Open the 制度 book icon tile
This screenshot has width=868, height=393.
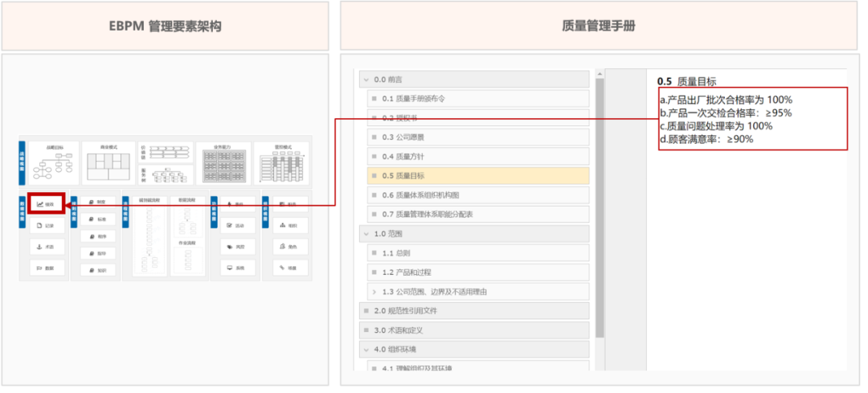97,203
